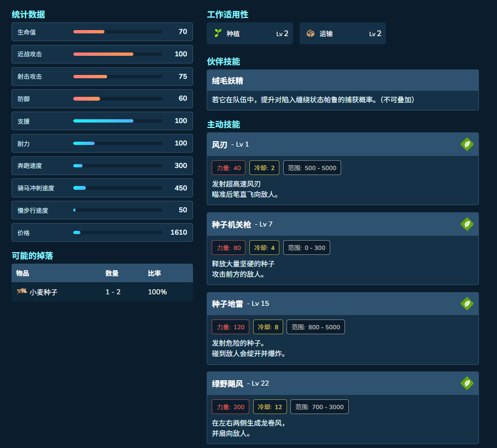The width and height of the screenshot is (497, 448).
Task: Click the 冷却: 8 badge
Action: [268, 327]
